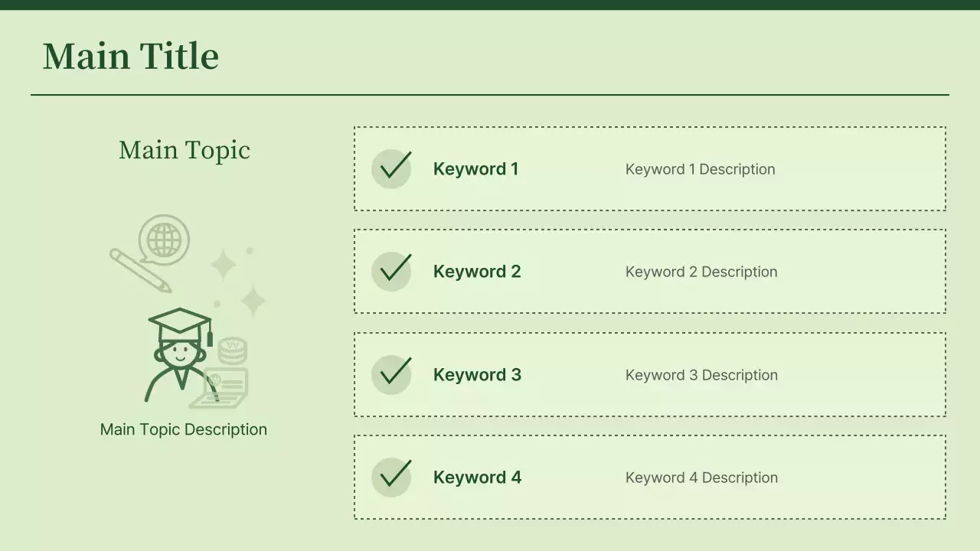Click the coin stack icon
The height and width of the screenshot is (551, 980).
pyautogui.click(x=232, y=350)
